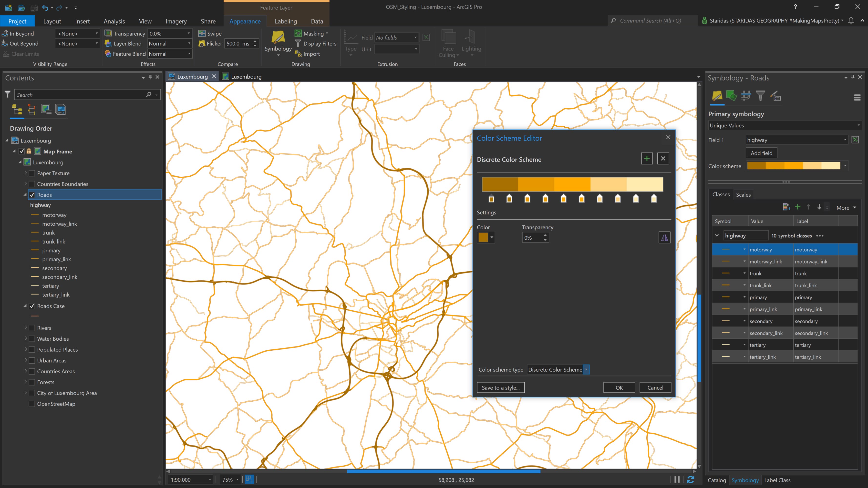The width and height of the screenshot is (868, 488).
Task: Open the Color scheme type dropdown
Action: point(586,369)
